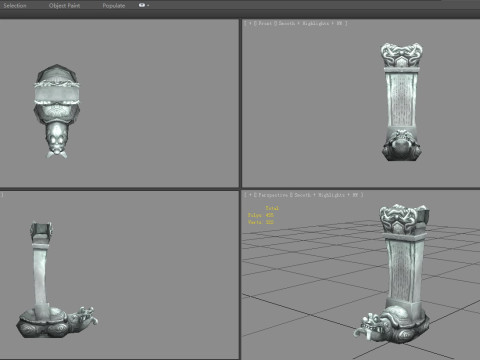
Task: Open the Selection ribbon tab
Action: click(15, 6)
